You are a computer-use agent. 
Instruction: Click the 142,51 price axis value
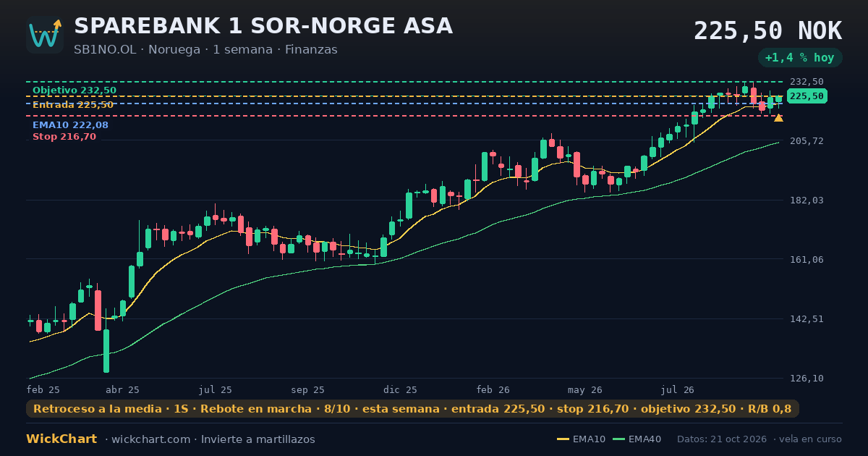[807, 318]
